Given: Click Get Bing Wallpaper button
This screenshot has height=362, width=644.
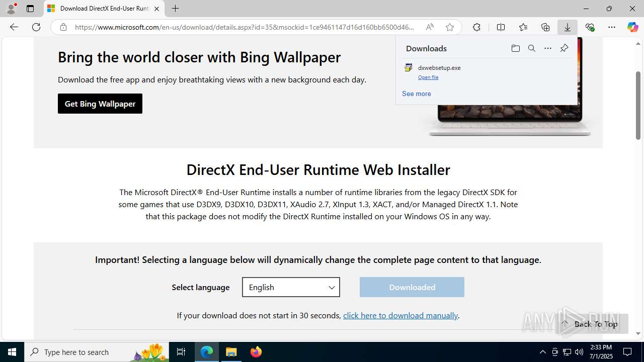Looking at the screenshot, I should [100, 104].
